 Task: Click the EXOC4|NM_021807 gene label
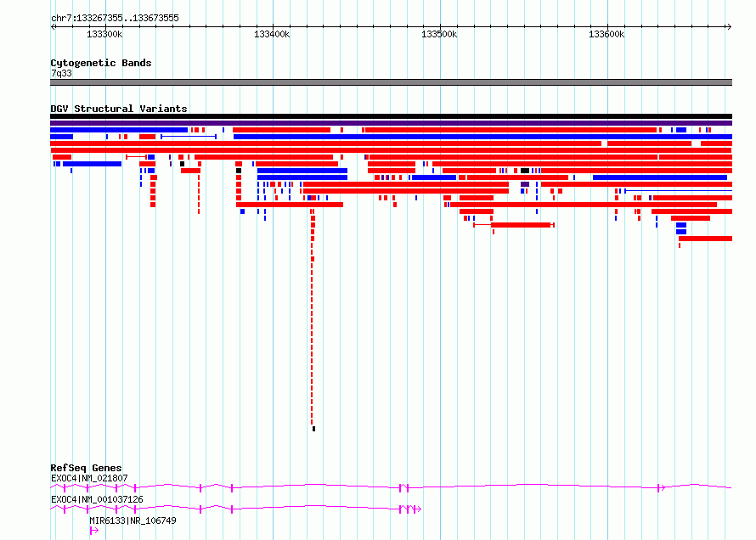click(x=89, y=478)
